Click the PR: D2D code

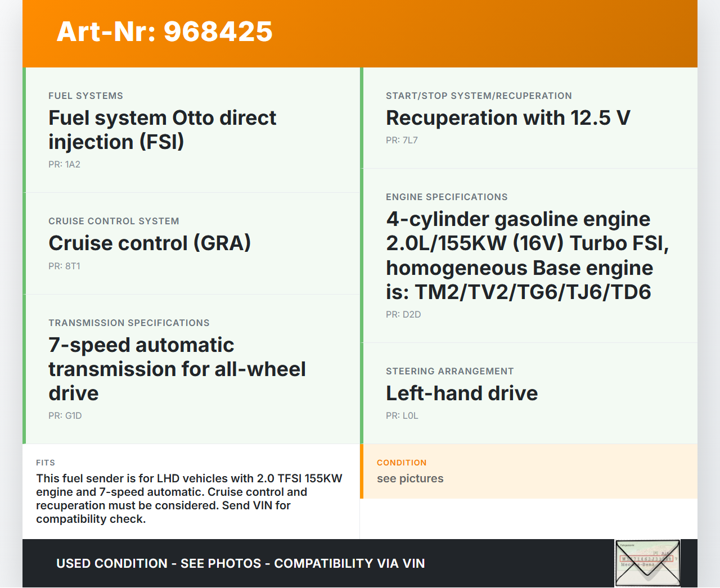pyautogui.click(x=403, y=314)
